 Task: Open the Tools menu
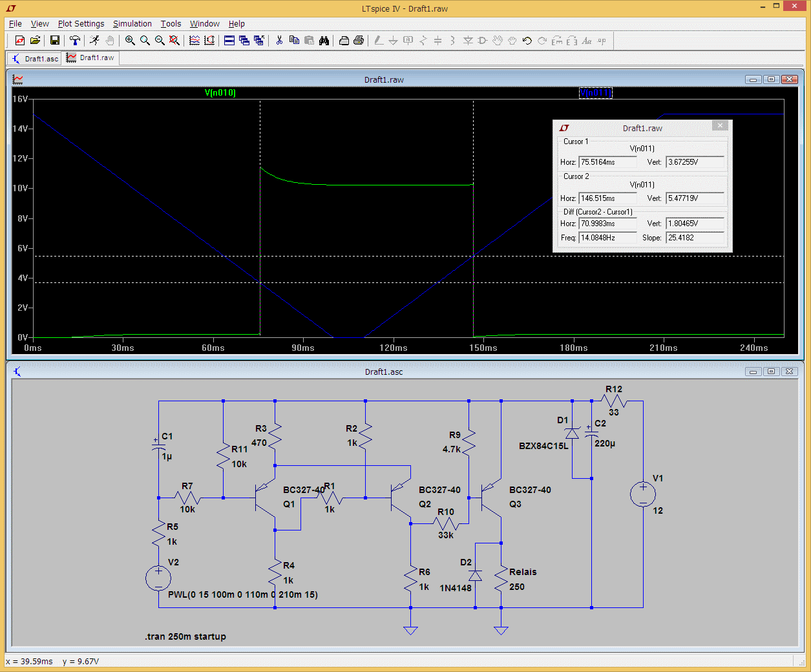(171, 23)
